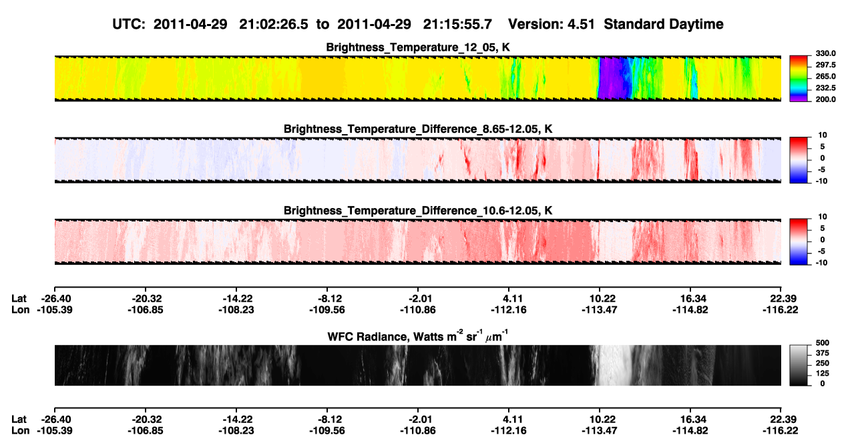868x445 pixels.
Task: Click the WFC Radiance image strip
Action: (417, 365)
